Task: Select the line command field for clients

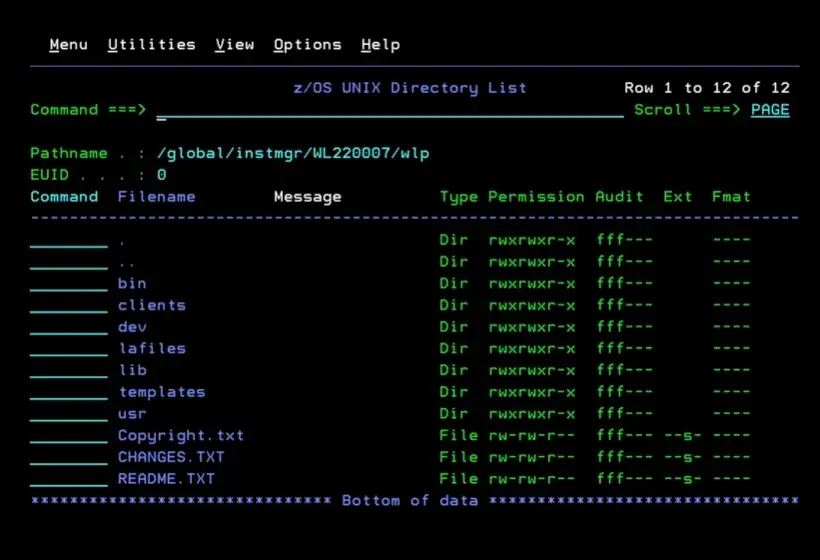Action: click(69, 306)
